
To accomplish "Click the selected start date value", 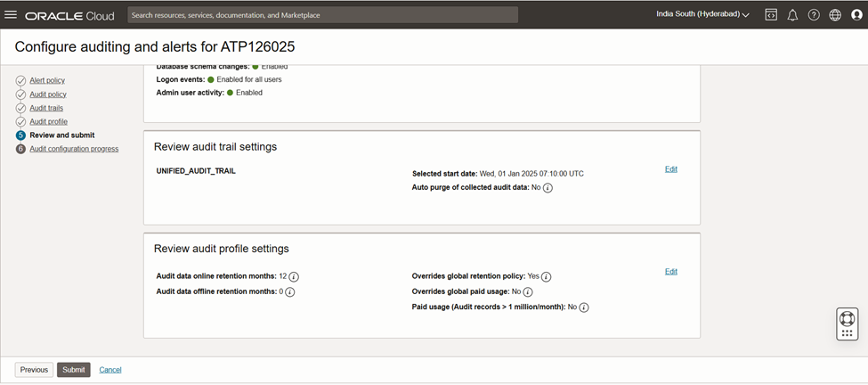I will click(x=531, y=174).
